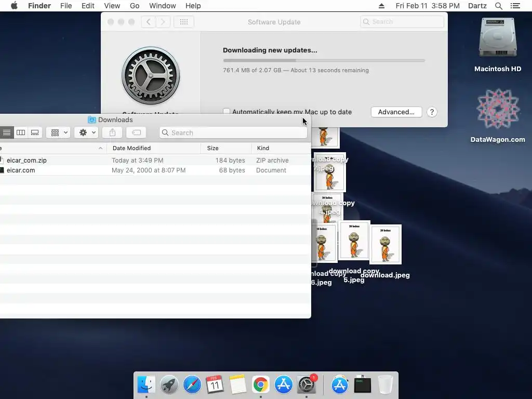This screenshot has width=532, height=399.
Task: Click the date and time in menu bar
Action: pos(428,6)
